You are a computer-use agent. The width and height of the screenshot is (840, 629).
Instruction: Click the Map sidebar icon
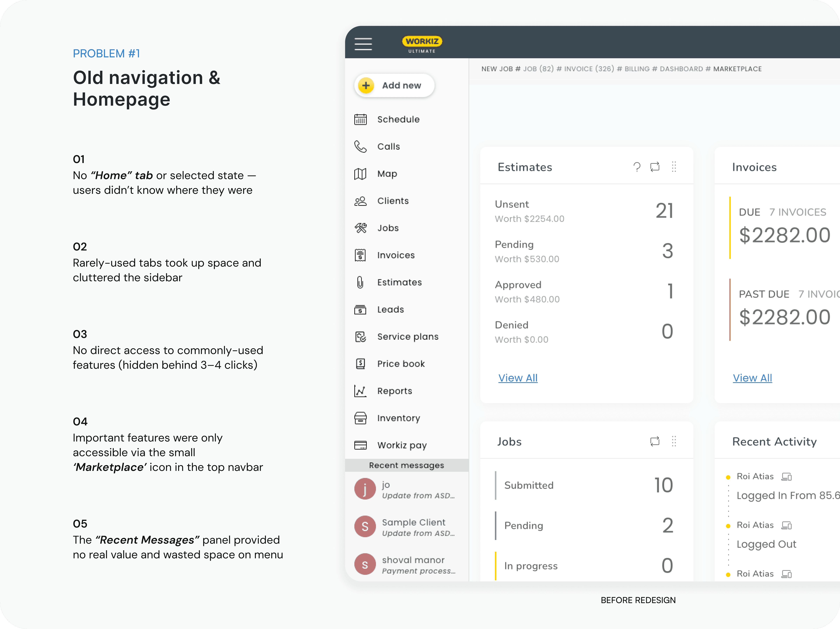tap(360, 174)
